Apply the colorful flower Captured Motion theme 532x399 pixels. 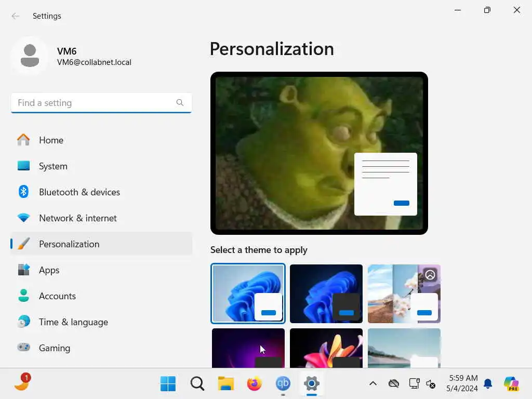tap(326, 348)
